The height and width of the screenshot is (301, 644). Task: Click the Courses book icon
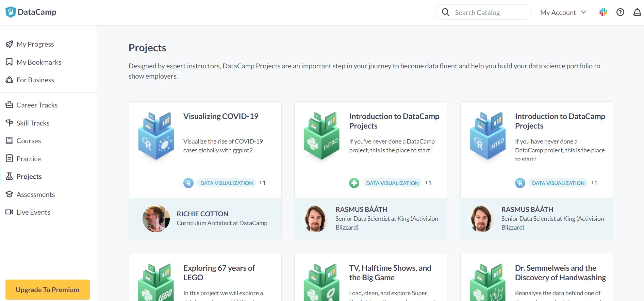tap(10, 140)
